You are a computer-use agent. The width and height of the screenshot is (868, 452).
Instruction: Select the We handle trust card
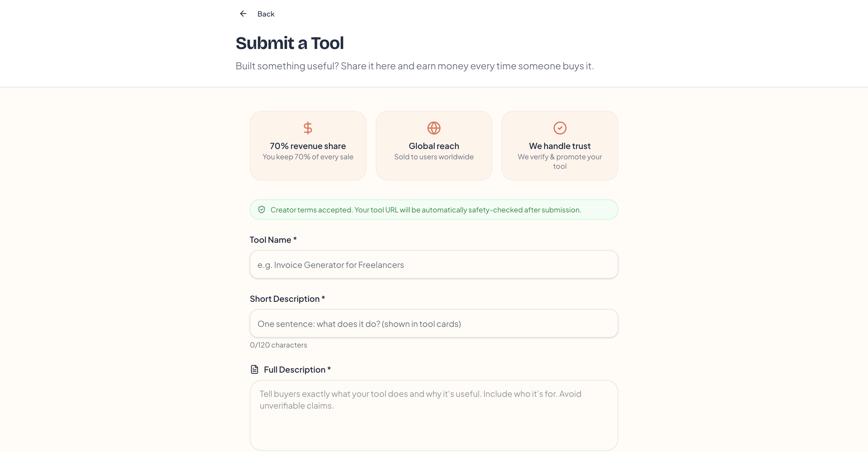(560, 145)
